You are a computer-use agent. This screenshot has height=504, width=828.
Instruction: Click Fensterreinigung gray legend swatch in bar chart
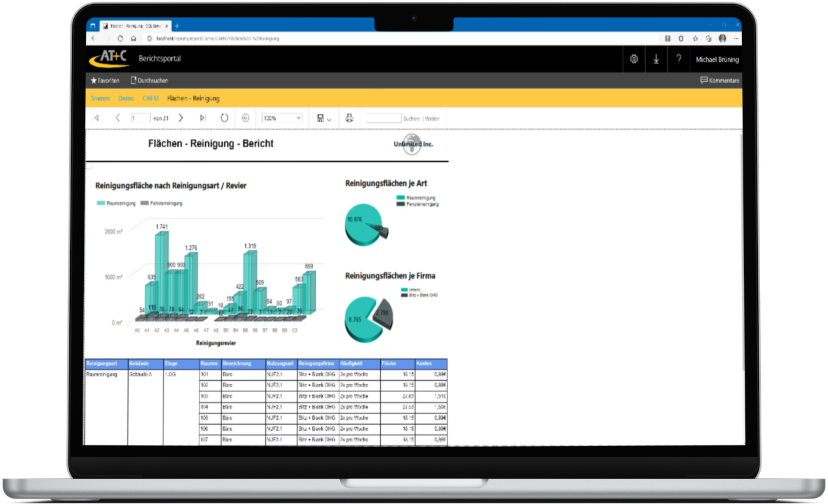pyautogui.click(x=145, y=203)
